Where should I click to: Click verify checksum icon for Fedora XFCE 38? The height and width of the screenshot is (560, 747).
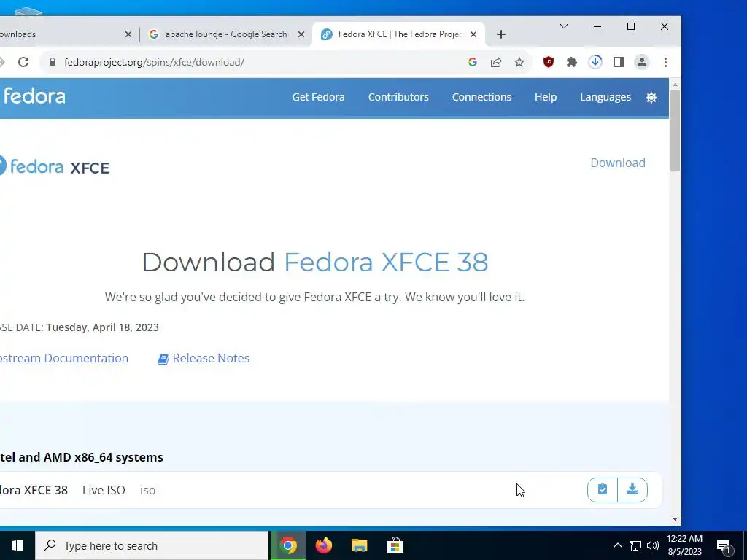602,489
